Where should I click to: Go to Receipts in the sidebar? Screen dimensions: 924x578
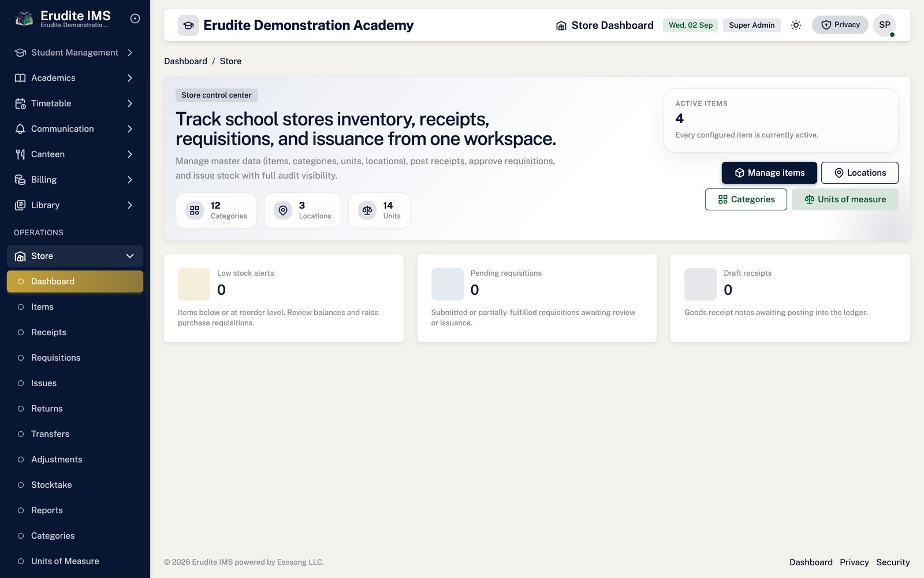click(75, 332)
